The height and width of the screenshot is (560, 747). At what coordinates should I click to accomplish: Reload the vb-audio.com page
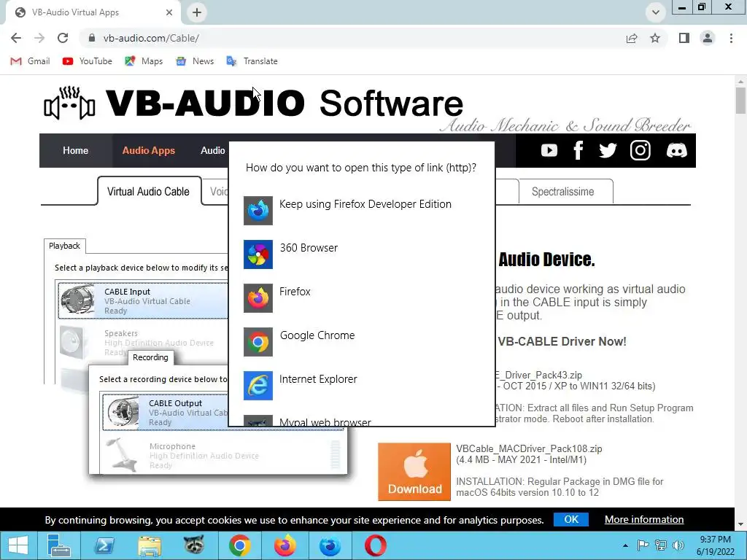coord(63,38)
